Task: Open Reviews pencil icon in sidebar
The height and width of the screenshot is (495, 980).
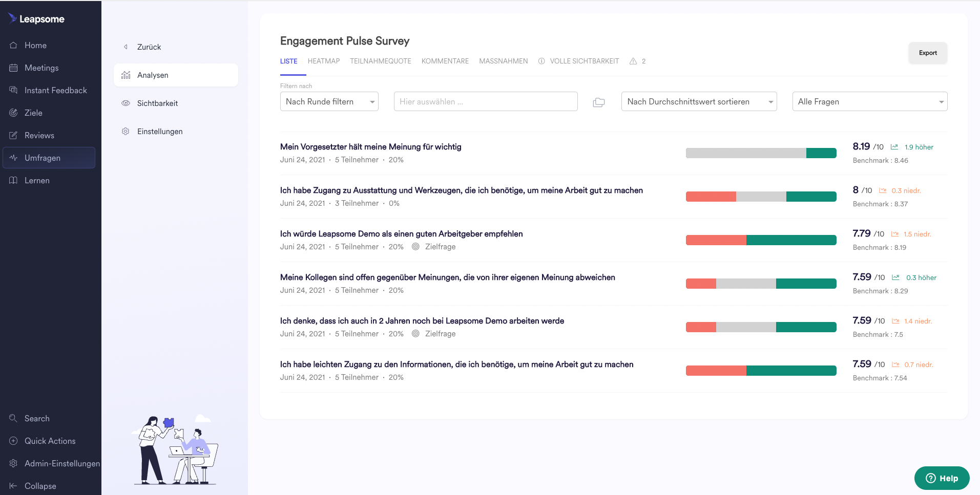Action: point(13,135)
